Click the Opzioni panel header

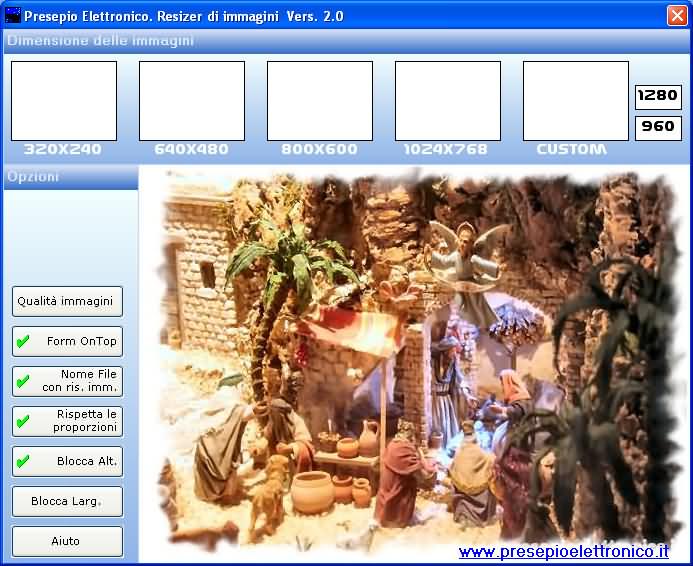pyautogui.click(x=34, y=177)
